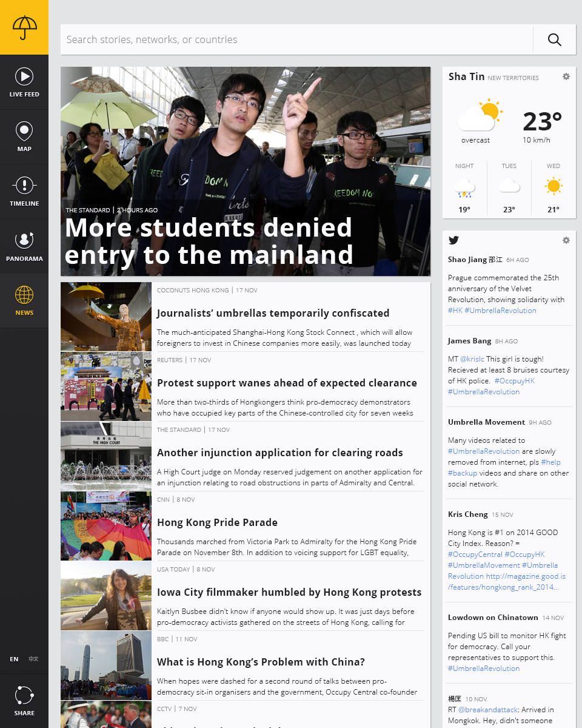Open 'Protest support wanes ahead of expected clearance'

click(x=287, y=383)
